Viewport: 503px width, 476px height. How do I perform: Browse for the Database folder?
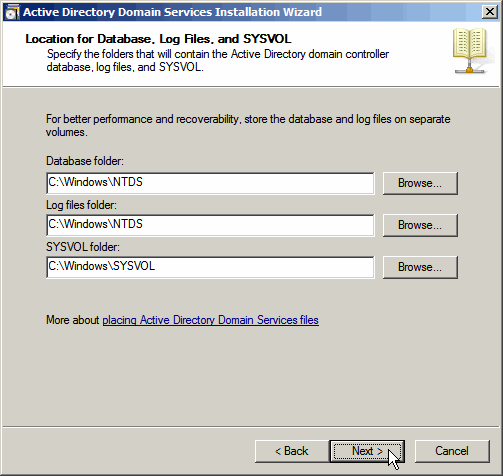coord(420,183)
